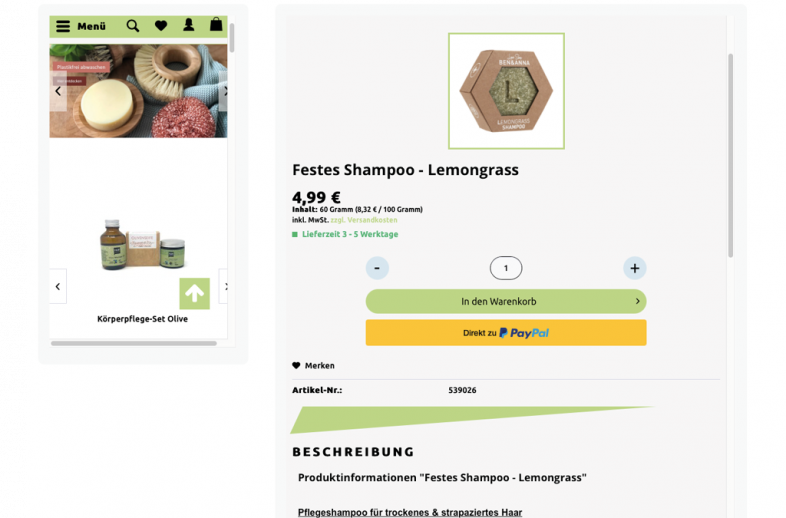Open the wishlist heart icon in header
This screenshot has width=786, height=518.
pos(161,26)
